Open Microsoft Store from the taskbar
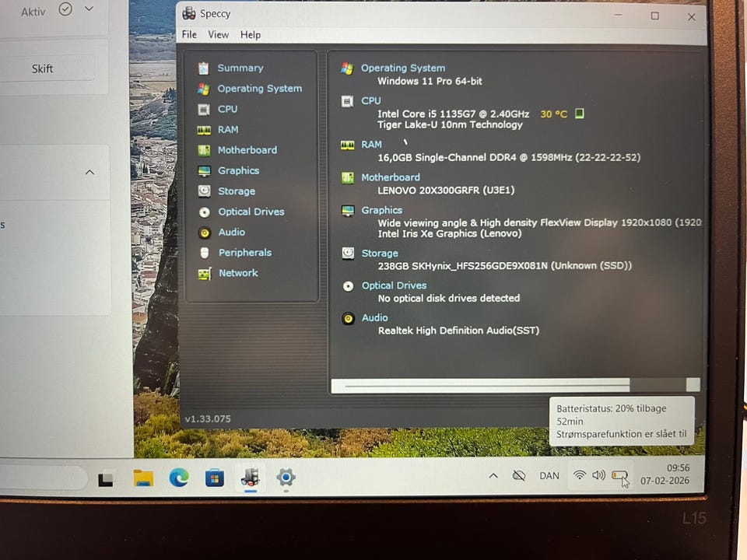Image resolution: width=747 pixels, height=560 pixels. click(215, 478)
